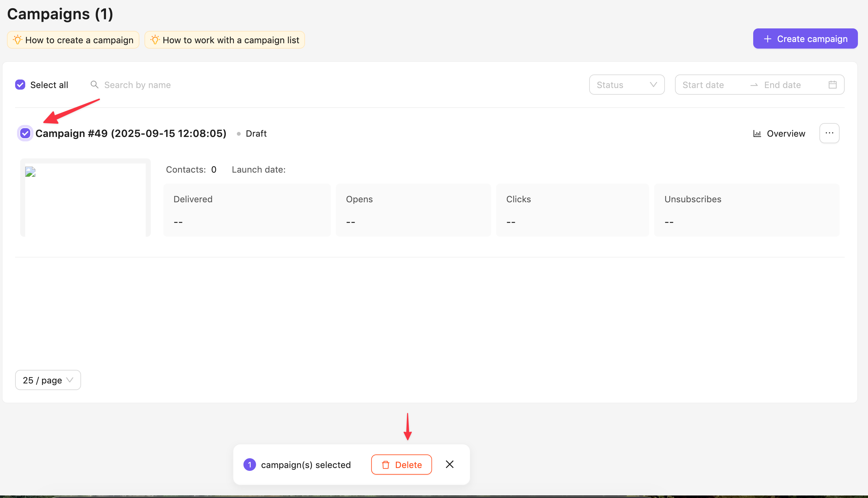The width and height of the screenshot is (868, 498).
Task: Click the search magnifier icon
Action: (94, 85)
